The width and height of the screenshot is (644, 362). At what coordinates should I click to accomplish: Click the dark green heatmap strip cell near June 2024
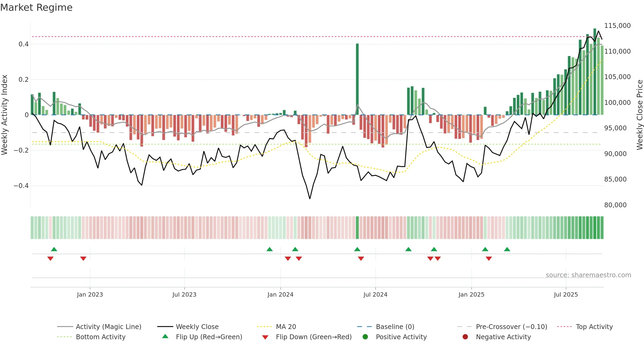[357, 228]
